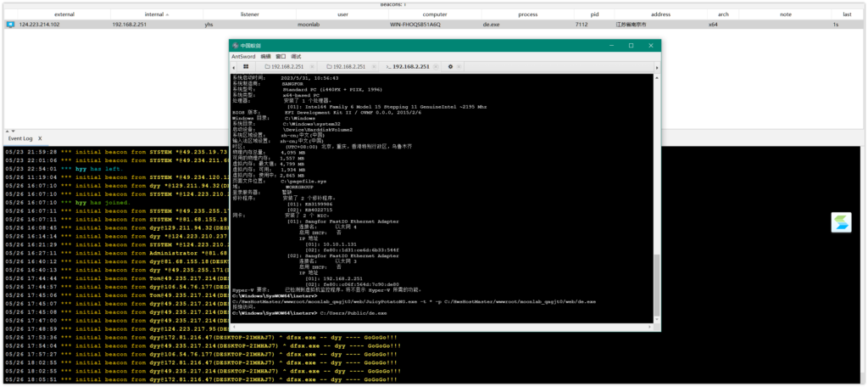The image size is (868, 387).
Task: Click pid cell 7112
Action: point(581,25)
